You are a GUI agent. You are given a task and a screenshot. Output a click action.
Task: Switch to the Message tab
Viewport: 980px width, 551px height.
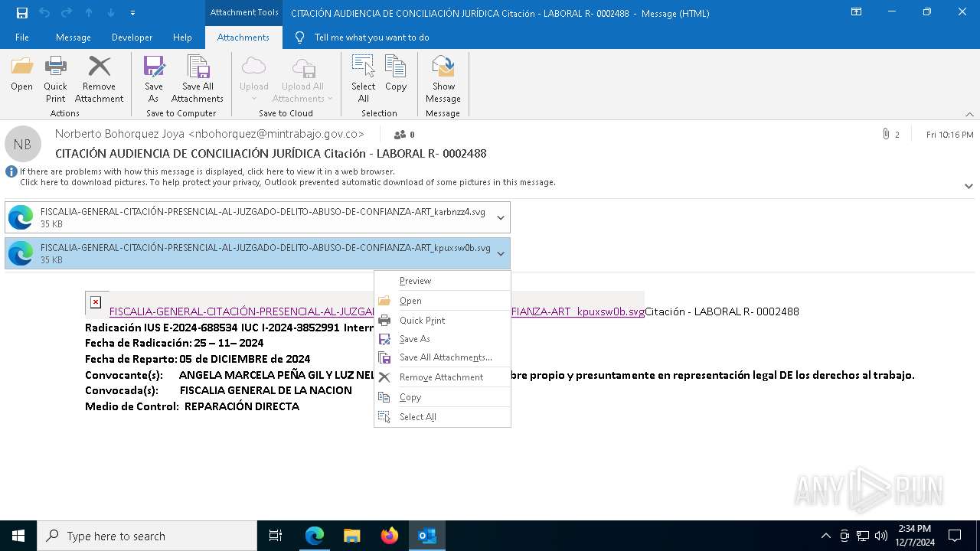pyautogui.click(x=73, y=37)
